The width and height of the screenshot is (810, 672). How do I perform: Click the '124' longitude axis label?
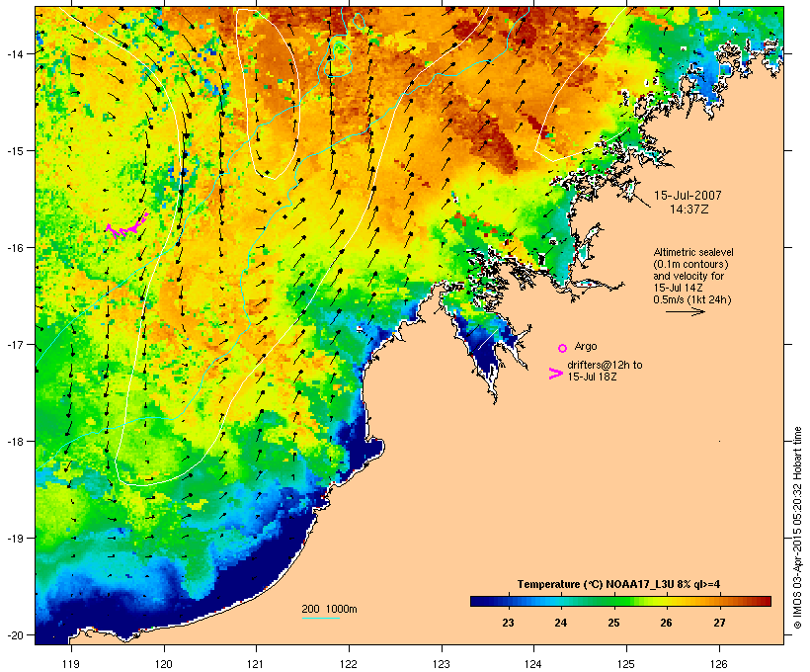(x=533, y=664)
